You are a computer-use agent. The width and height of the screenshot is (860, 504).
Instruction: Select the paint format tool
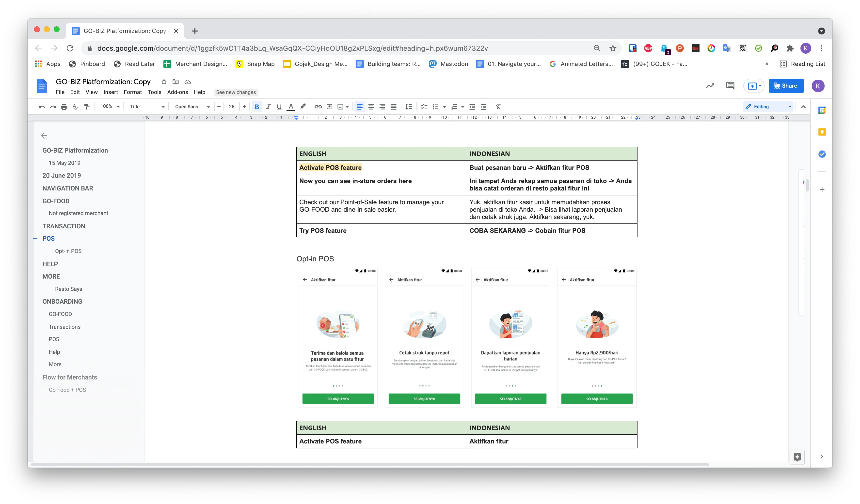click(x=87, y=107)
